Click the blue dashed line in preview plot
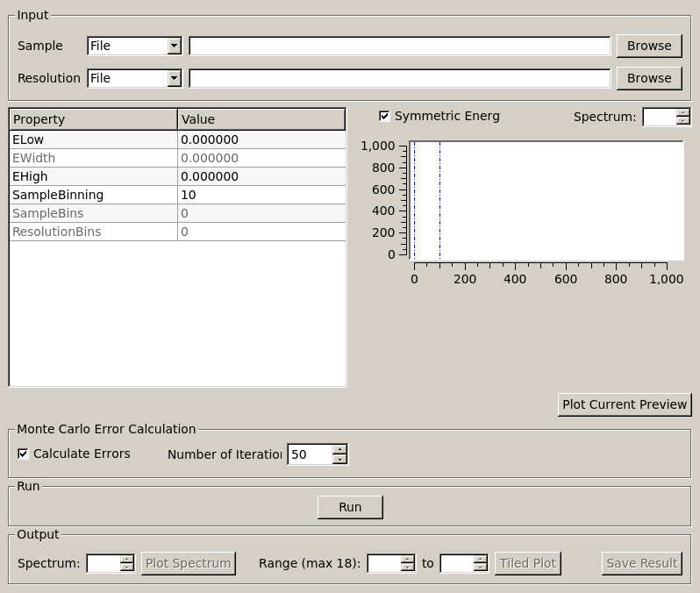 tap(414, 200)
